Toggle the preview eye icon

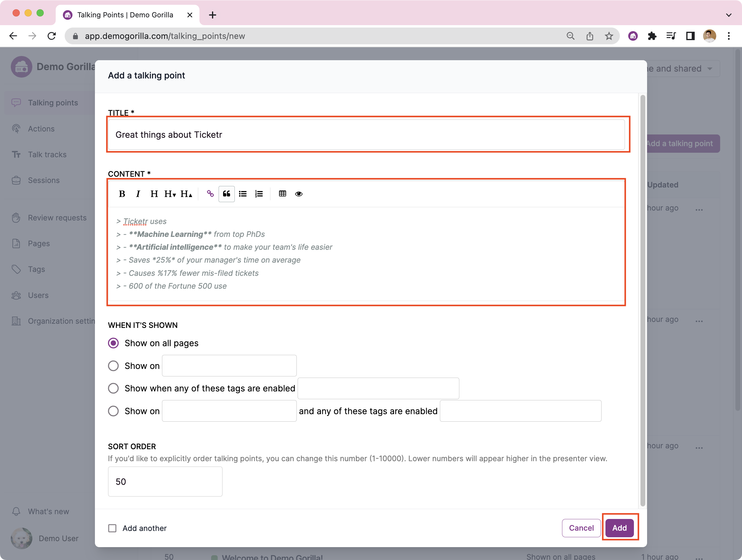click(299, 194)
